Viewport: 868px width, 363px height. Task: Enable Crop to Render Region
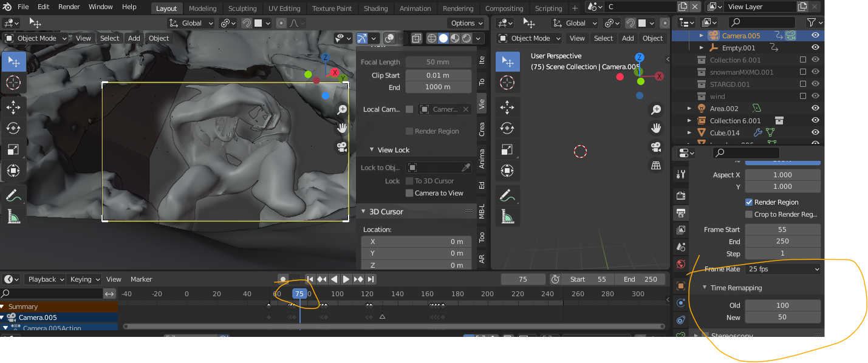tap(749, 214)
